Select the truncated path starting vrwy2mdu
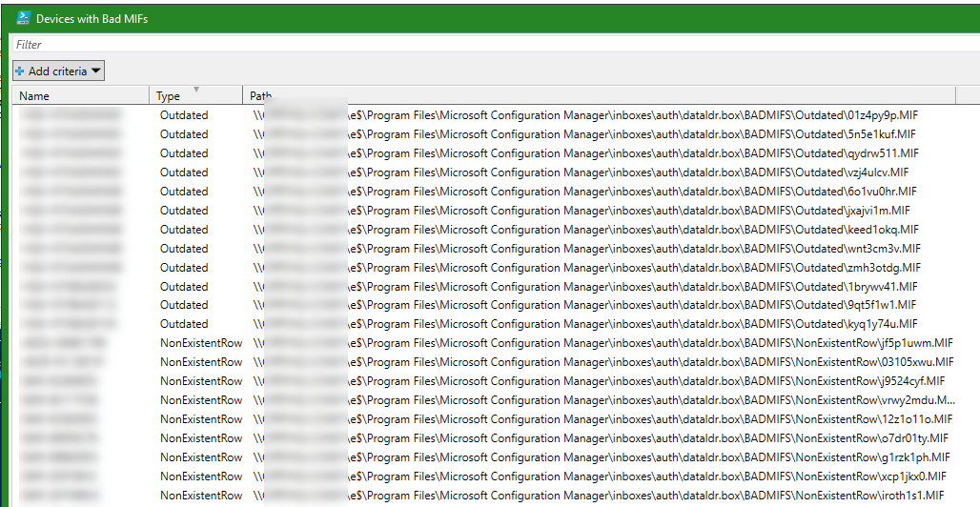 tap(603, 400)
